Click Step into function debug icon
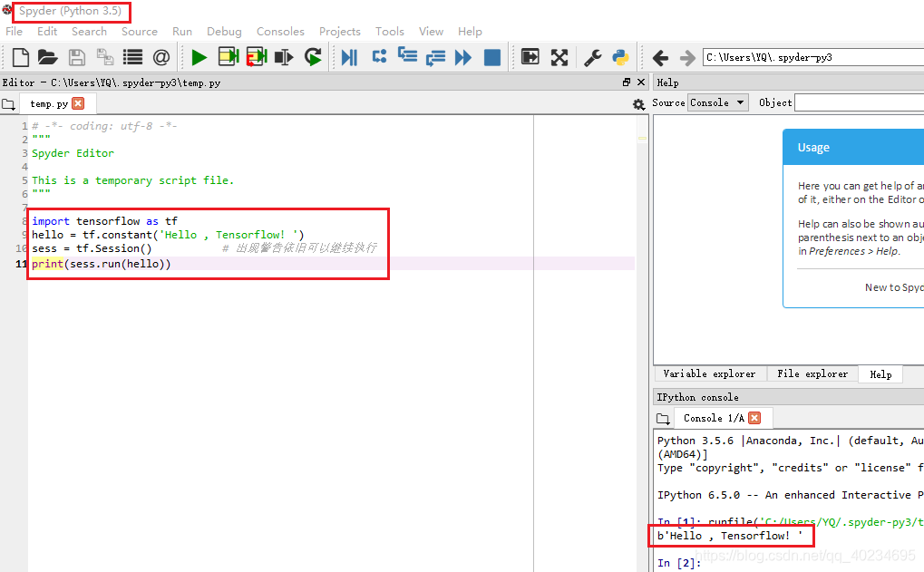Viewport: 924px width, 572px height. pos(407,55)
